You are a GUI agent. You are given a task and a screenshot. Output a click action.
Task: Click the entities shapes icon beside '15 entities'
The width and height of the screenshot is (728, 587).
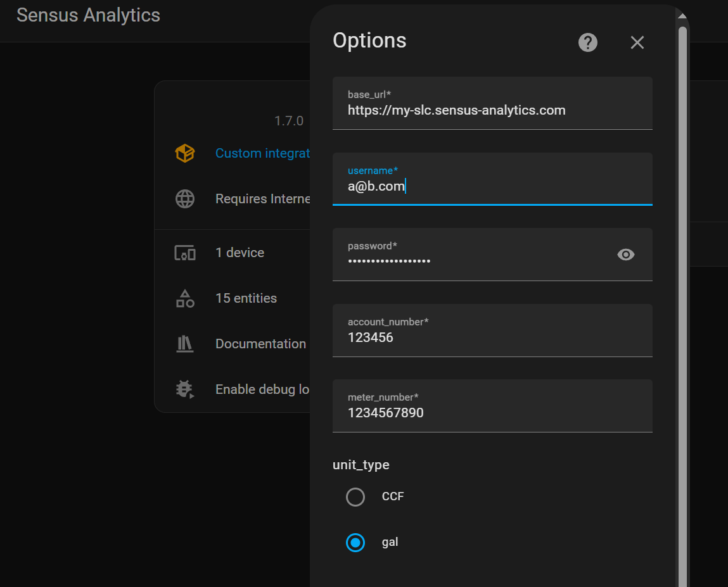(184, 298)
